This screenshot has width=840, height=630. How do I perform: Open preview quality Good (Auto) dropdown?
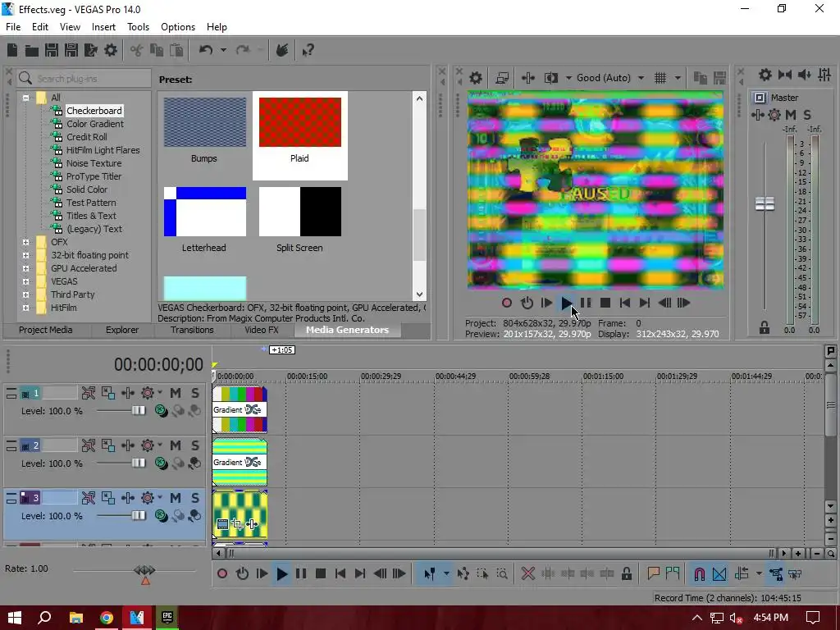[x=641, y=78]
